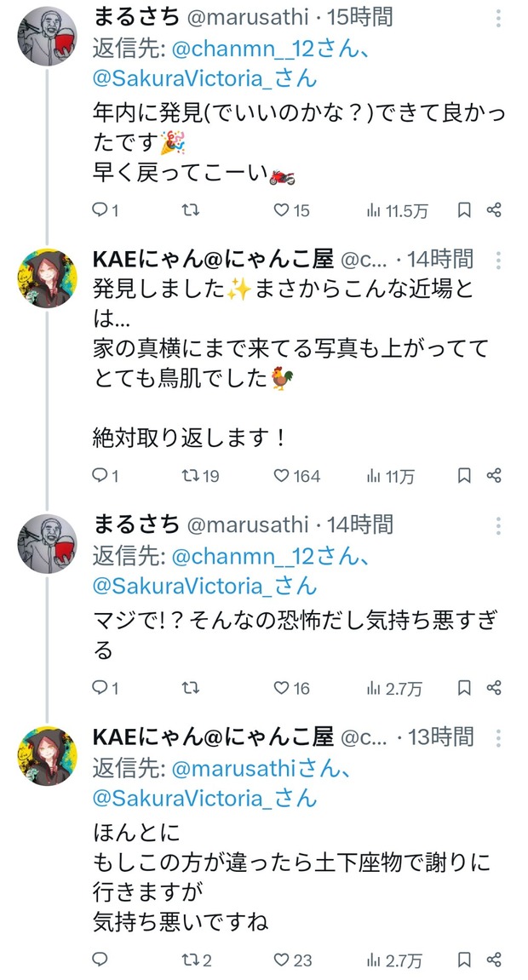Screen dimensions: 528x980
Task: Like the マジで post with 16 likes
Action: 292,688
